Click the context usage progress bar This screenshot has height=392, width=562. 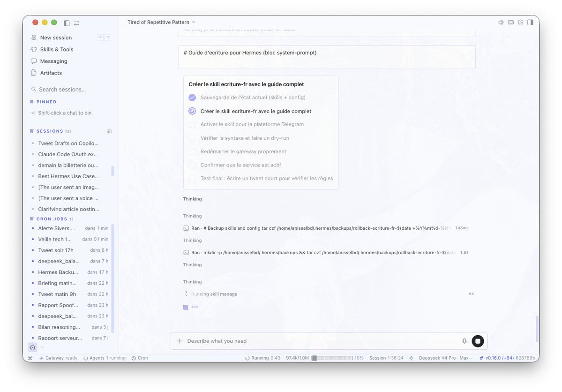(x=332, y=358)
